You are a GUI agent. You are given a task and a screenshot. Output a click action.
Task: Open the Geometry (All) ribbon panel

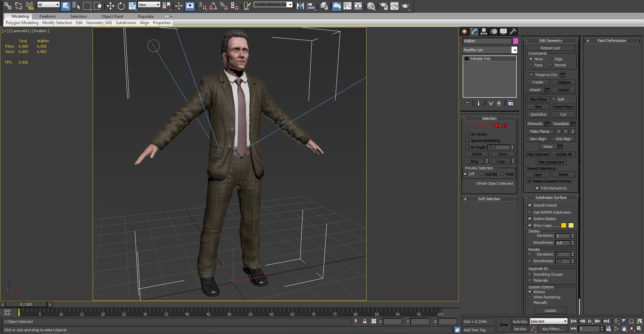coord(99,23)
